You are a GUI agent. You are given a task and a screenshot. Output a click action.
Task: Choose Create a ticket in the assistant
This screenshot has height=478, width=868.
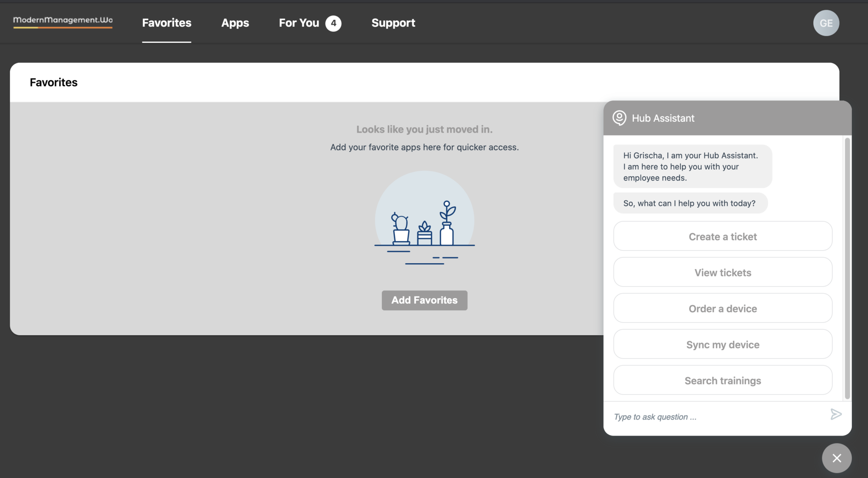(x=722, y=236)
